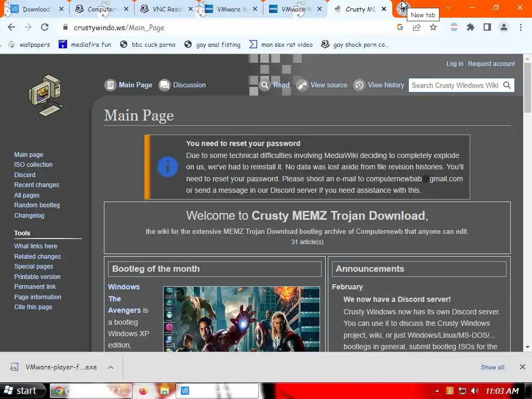
Task: Open the Discord sidebar link
Action: point(25,175)
